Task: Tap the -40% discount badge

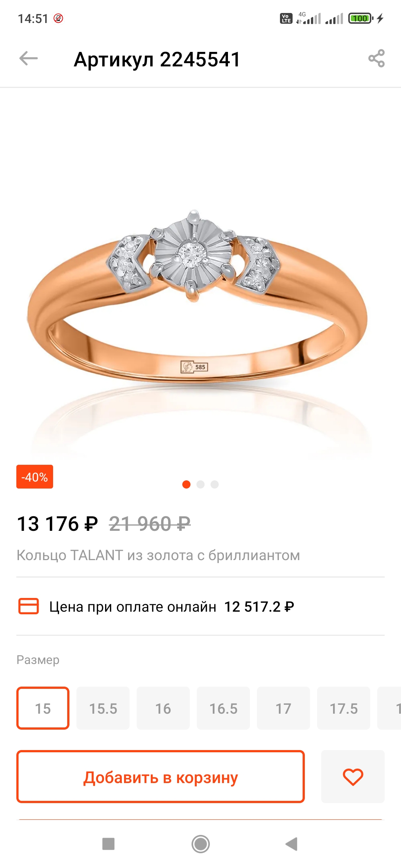Action: (x=35, y=477)
